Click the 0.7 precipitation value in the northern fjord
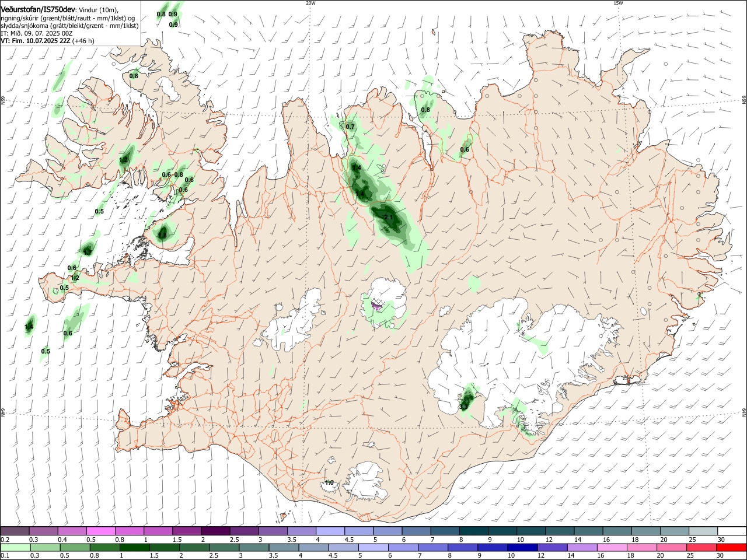Screen dimensions: 747x560 coord(350,127)
